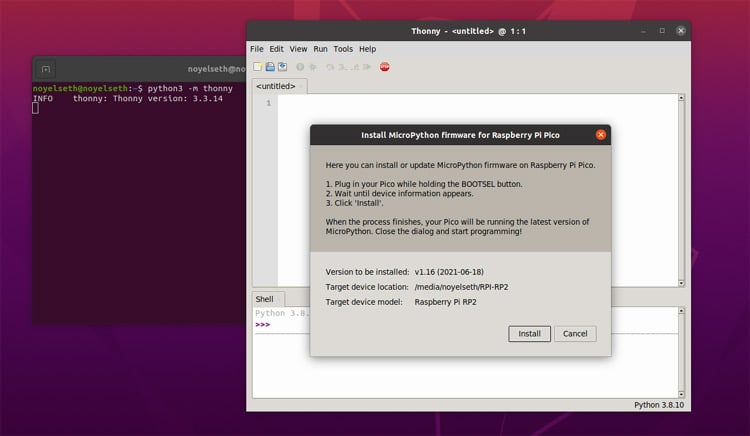Click the Install button

[529, 334]
